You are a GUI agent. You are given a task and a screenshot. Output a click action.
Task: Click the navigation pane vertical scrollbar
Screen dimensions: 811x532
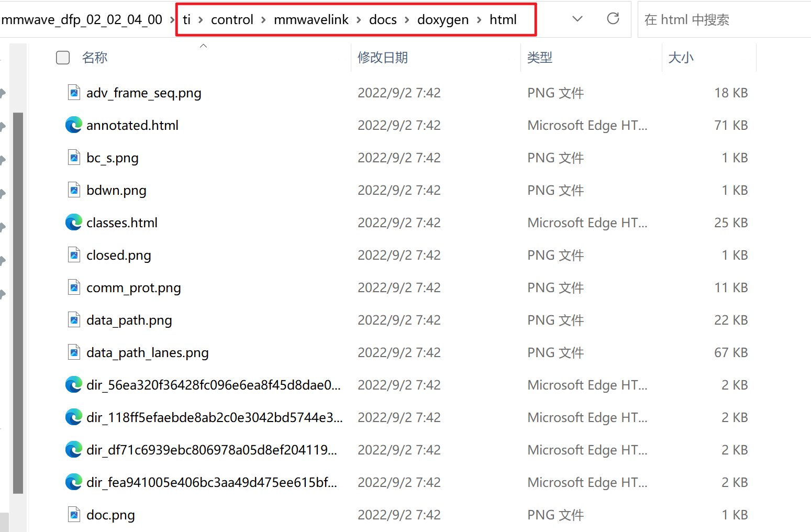click(18, 303)
